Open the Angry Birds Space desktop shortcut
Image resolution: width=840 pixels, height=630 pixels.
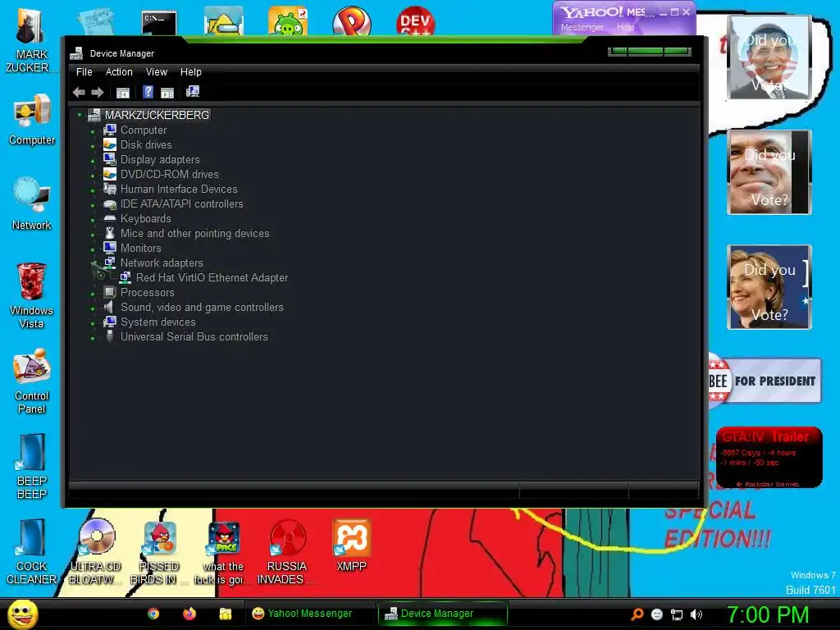pyautogui.click(x=223, y=552)
